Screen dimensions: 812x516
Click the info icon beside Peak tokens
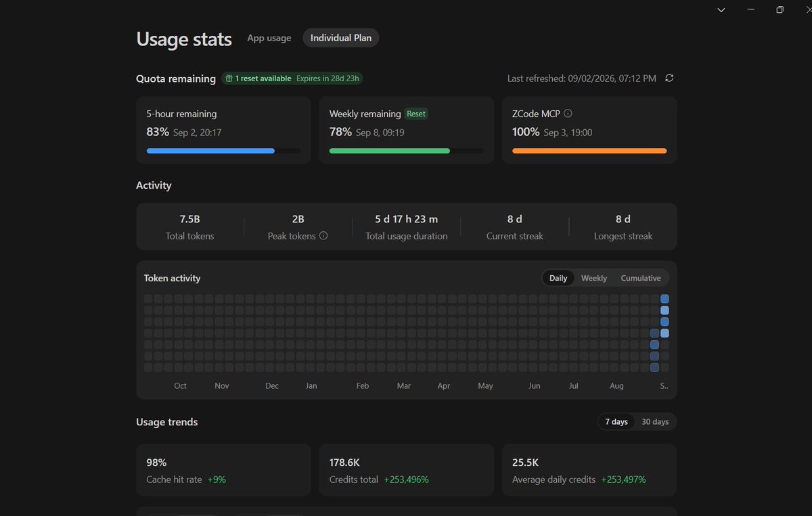point(323,236)
